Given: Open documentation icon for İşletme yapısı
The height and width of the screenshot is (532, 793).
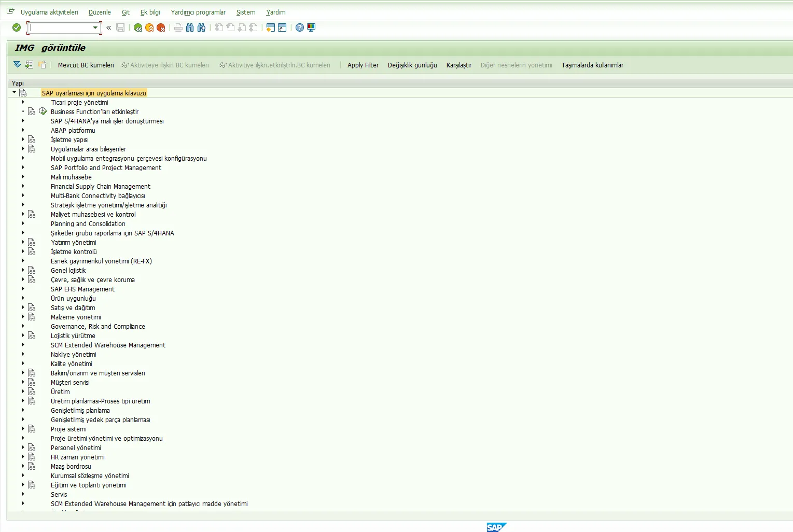Looking at the screenshot, I should click(x=32, y=139).
